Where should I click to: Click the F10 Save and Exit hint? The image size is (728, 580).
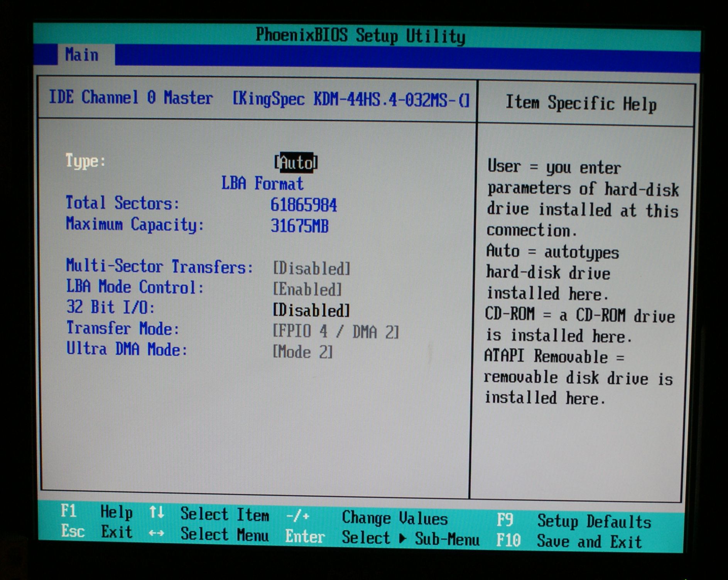(569, 541)
